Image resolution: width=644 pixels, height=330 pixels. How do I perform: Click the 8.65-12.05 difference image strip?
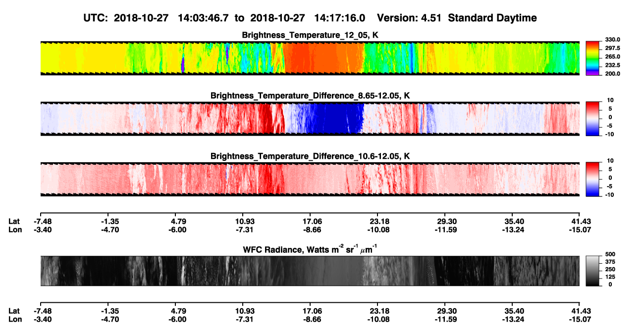tap(310, 119)
